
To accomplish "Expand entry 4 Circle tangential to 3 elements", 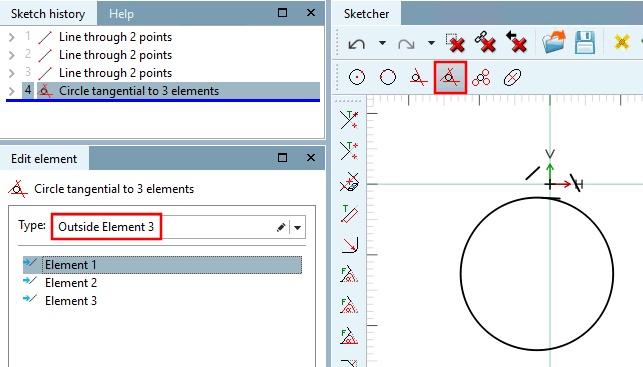I will [x=12, y=91].
